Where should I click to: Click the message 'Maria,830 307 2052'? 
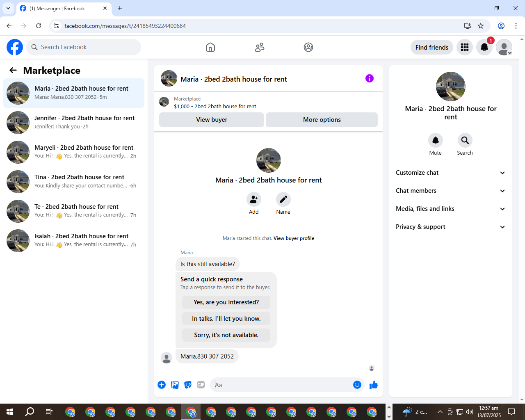click(x=207, y=356)
